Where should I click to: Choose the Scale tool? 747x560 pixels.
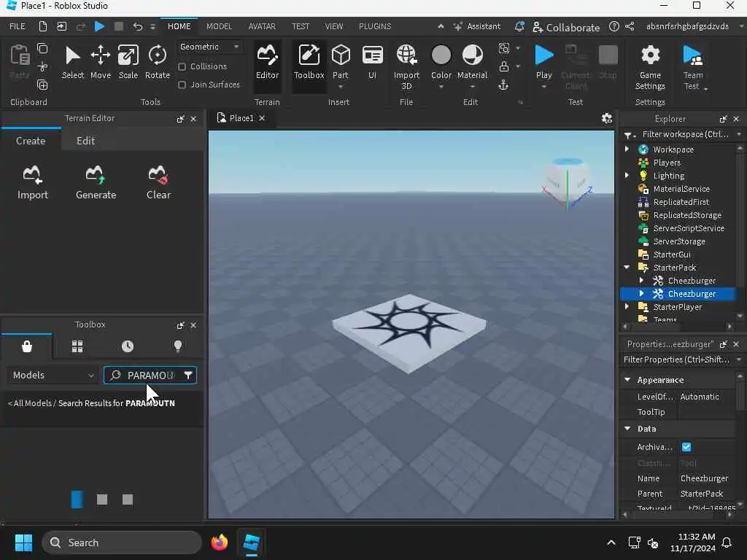128,63
